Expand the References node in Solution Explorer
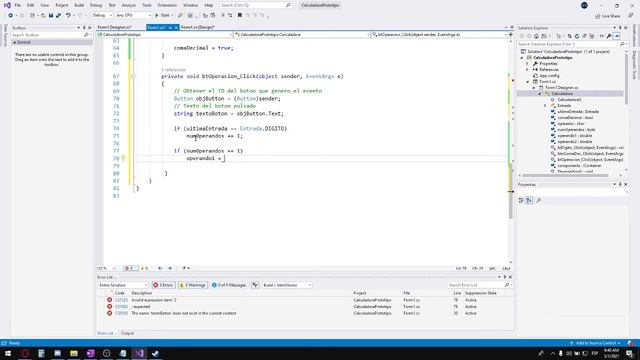 click(527, 70)
